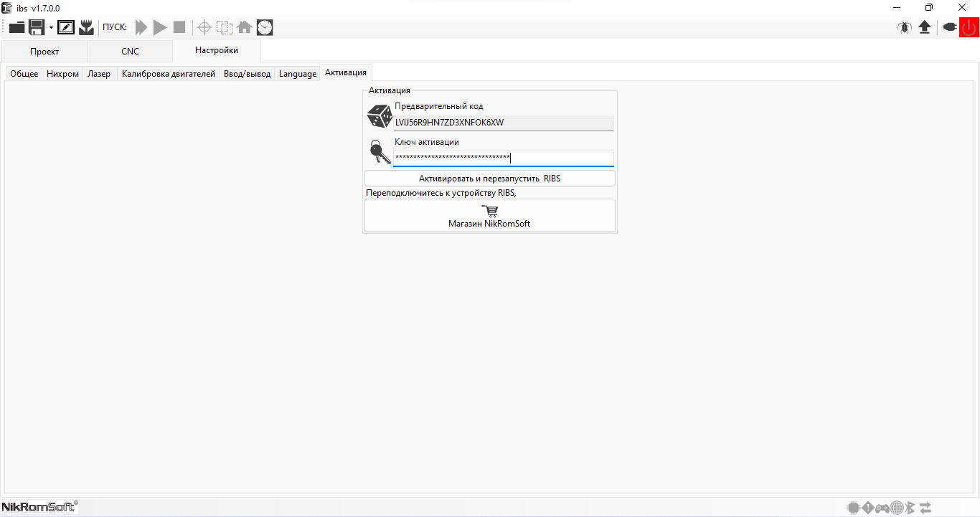
Task: Click the keys icon beside activation key
Action: (x=380, y=152)
